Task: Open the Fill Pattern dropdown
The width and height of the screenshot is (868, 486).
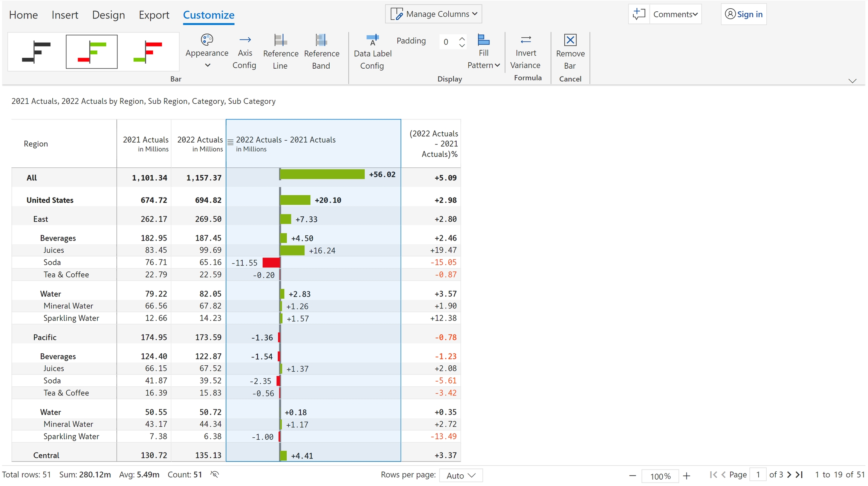Action: pos(484,65)
